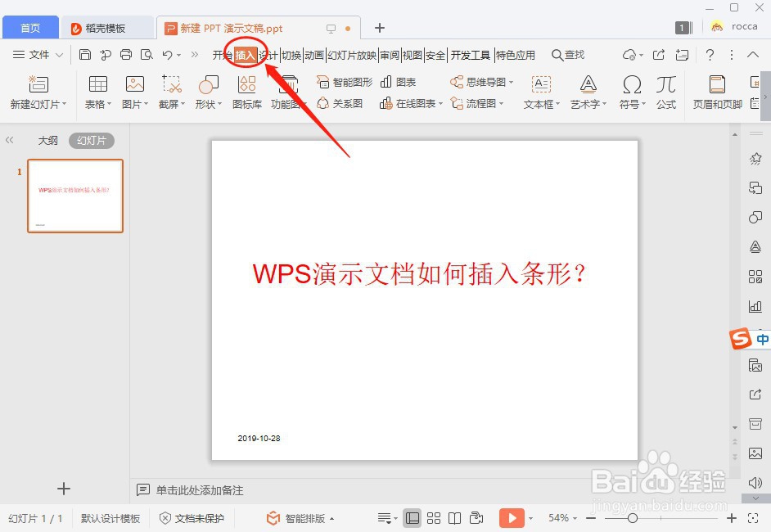Click the zoom out minus button

(x=591, y=518)
